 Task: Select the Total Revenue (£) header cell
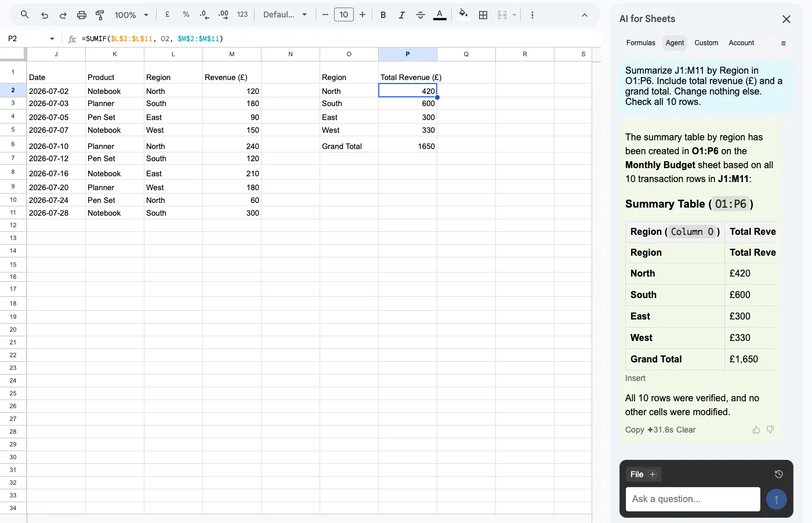click(x=408, y=72)
